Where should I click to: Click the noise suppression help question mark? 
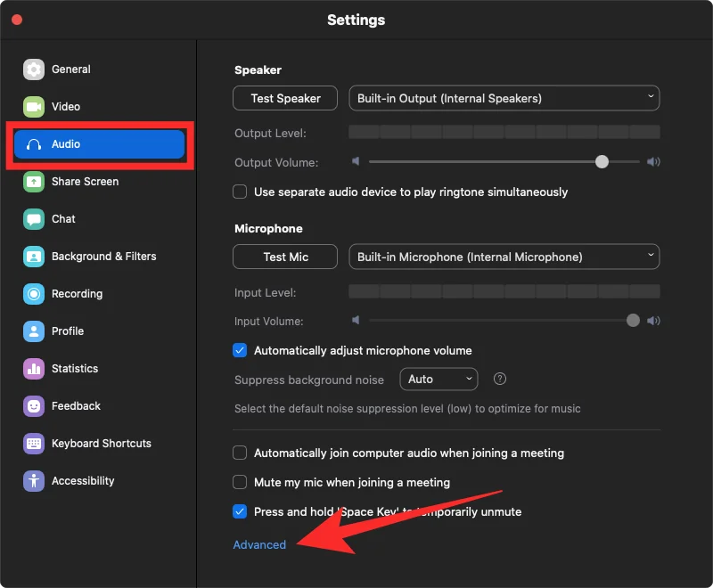[500, 379]
